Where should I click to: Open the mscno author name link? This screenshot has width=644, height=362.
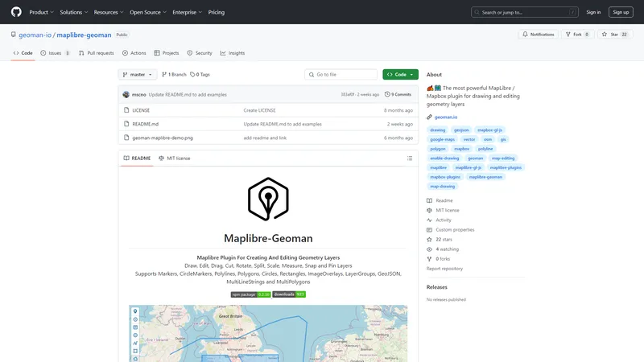(x=138, y=95)
